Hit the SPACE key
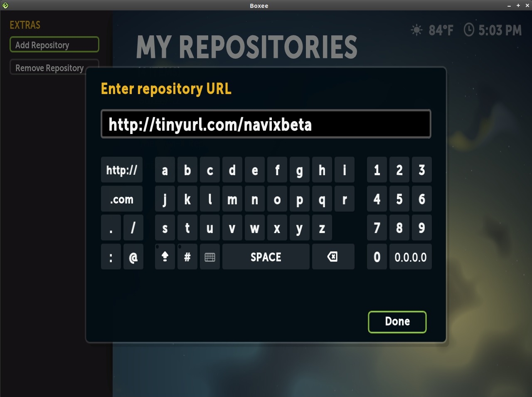The image size is (532, 397). coord(266,257)
